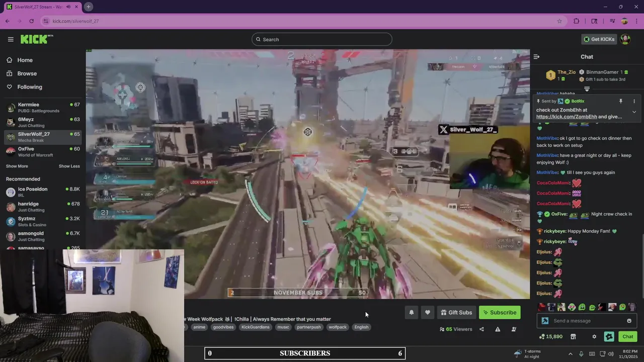This screenshot has width=644, height=362.
Task: Send message with Chat button
Action: [627, 336]
